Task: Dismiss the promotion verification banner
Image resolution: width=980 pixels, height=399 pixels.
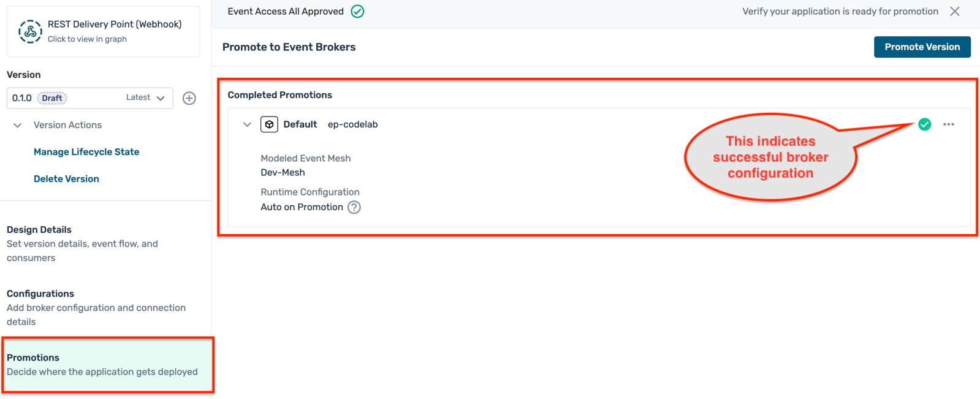Action: pos(954,12)
